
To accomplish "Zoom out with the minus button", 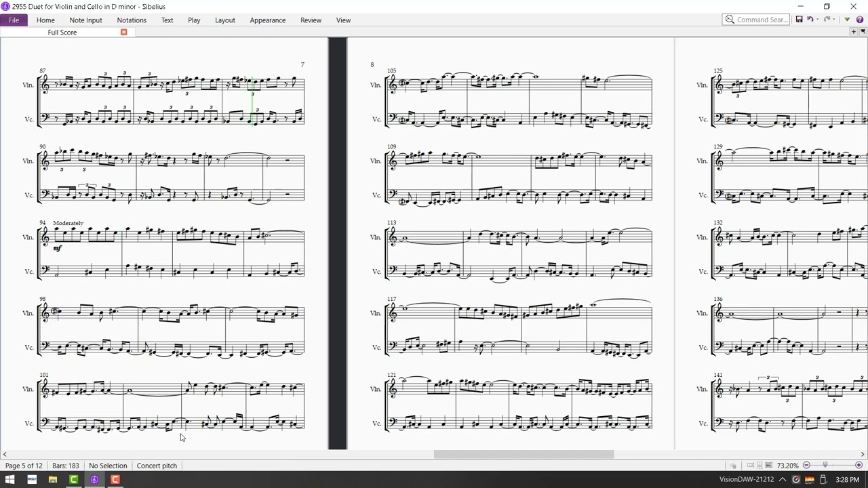I will tap(806, 465).
